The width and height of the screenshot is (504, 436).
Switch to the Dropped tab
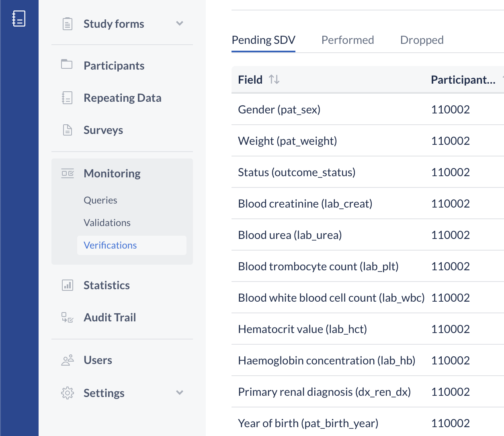(422, 40)
